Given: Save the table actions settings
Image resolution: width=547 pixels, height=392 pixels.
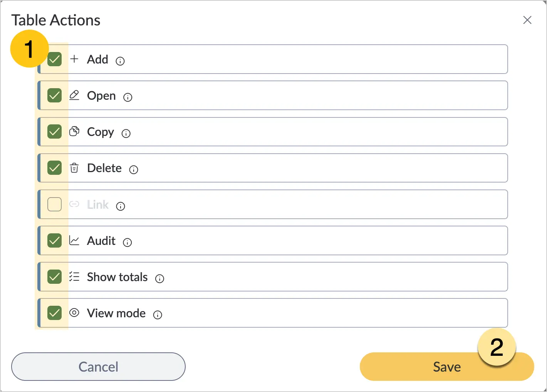Looking at the screenshot, I should pyautogui.click(x=447, y=367).
